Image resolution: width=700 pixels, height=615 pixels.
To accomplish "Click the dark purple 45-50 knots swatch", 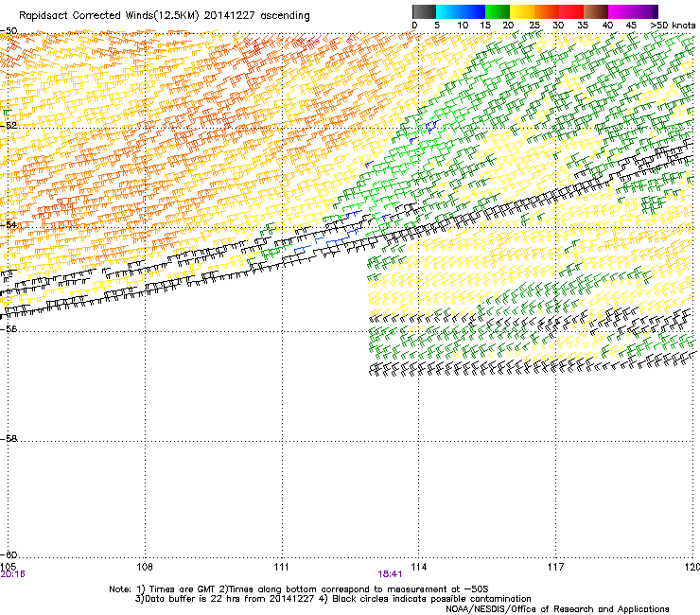I will [645, 11].
